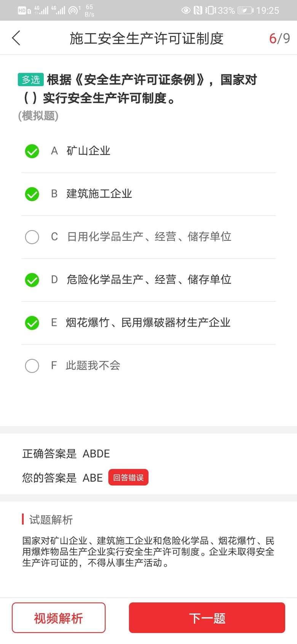Tap the 试题解析 section heading
This screenshot has width=297, height=644.
point(51,519)
